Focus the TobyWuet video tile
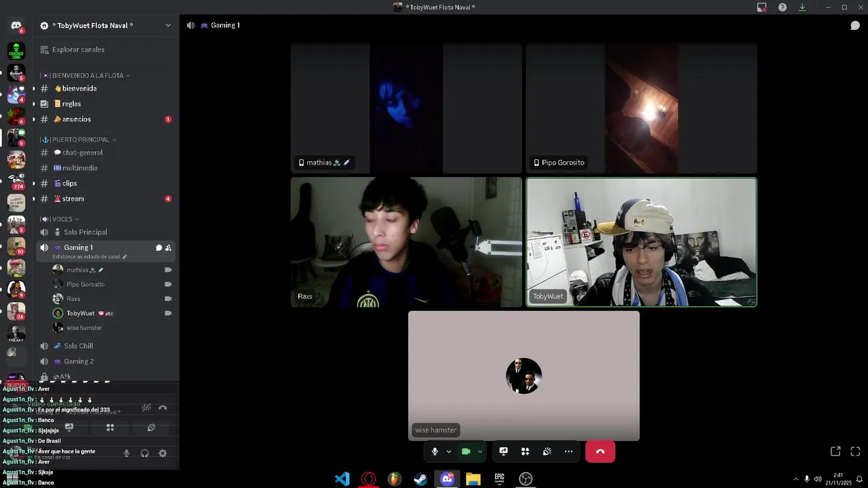Image resolution: width=868 pixels, height=488 pixels. 642,242
